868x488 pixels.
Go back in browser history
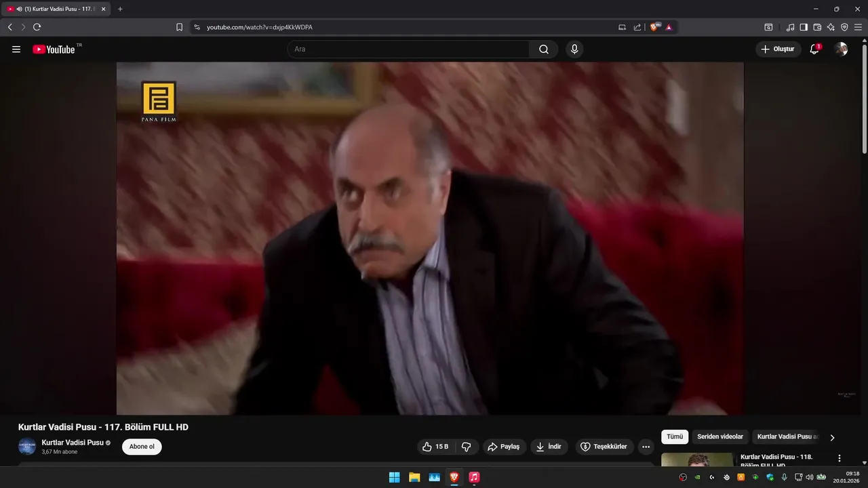10,27
